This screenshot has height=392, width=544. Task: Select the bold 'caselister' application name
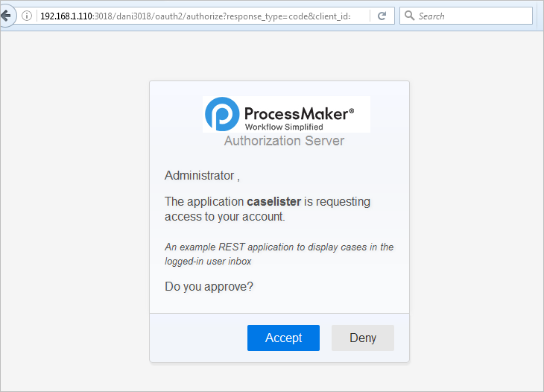pyautogui.click(x=276, y=202)
